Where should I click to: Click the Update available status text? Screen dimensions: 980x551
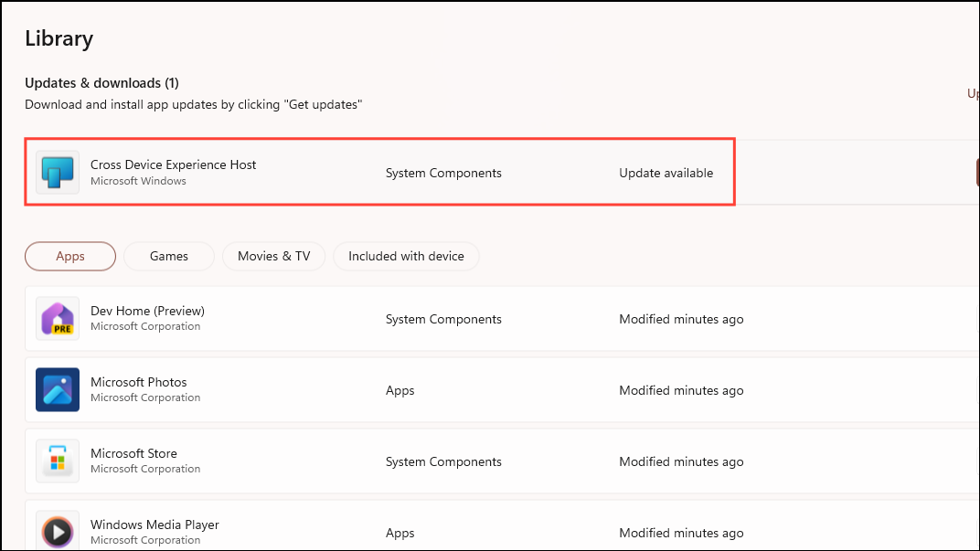666,174
